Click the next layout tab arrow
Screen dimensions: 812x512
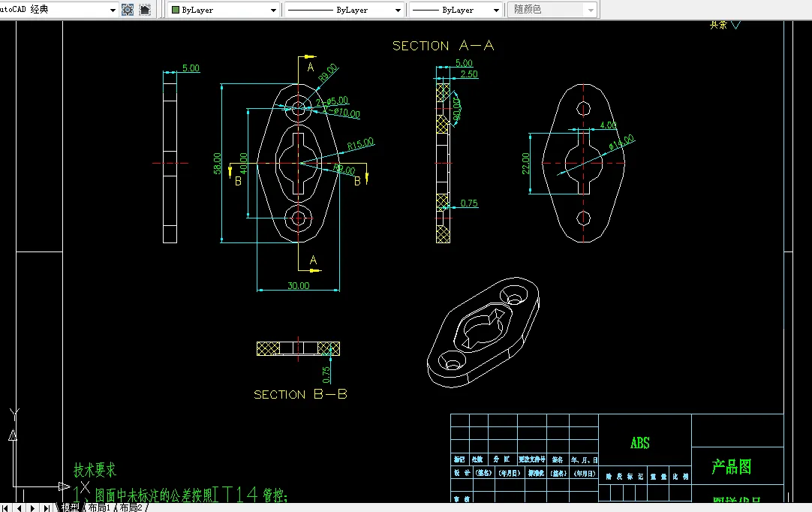[33, 507]
